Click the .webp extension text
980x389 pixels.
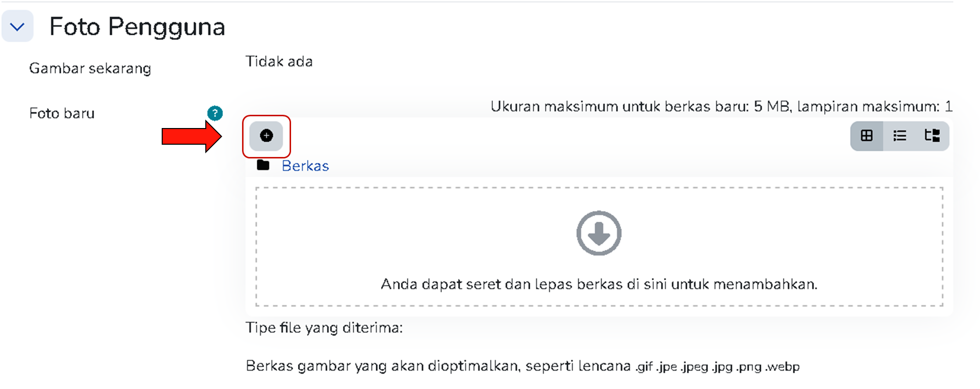(783, 366)
